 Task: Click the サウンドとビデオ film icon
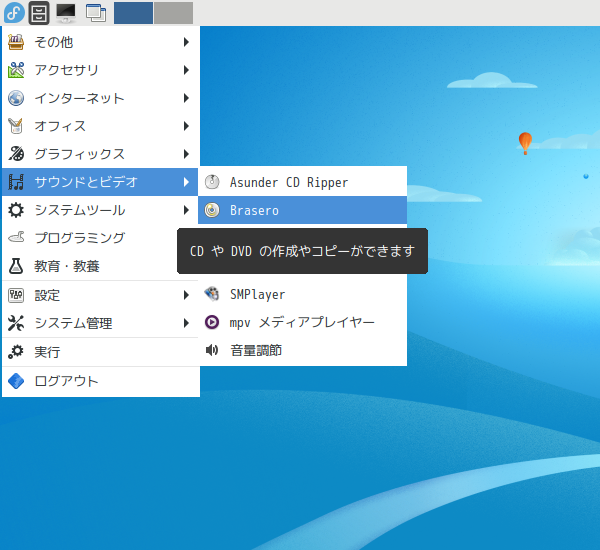click(x=16, y=182)
